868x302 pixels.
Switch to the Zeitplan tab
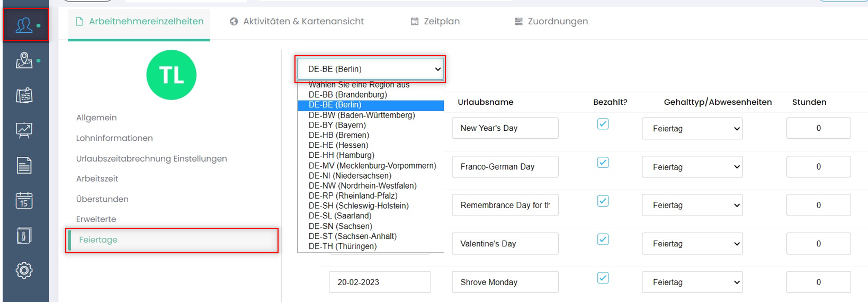(435, 21)
